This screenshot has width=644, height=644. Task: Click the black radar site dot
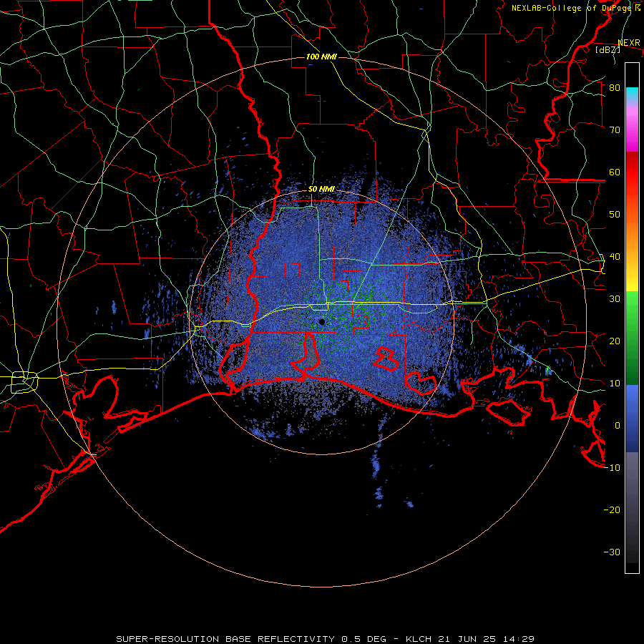[322, 322]
